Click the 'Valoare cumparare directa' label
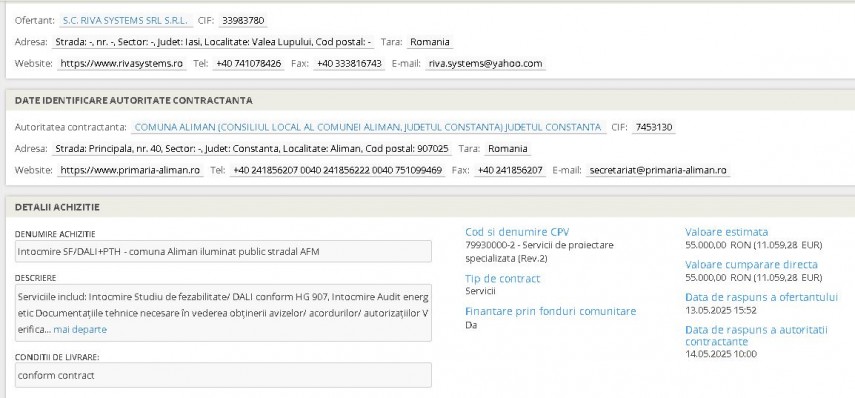Viewport: 855px width, 398px height. click(751, 264)
